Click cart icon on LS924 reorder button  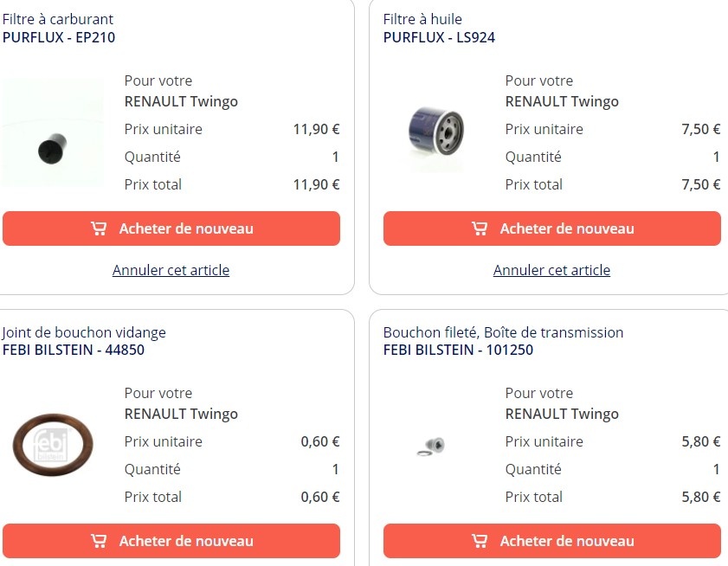480,228
